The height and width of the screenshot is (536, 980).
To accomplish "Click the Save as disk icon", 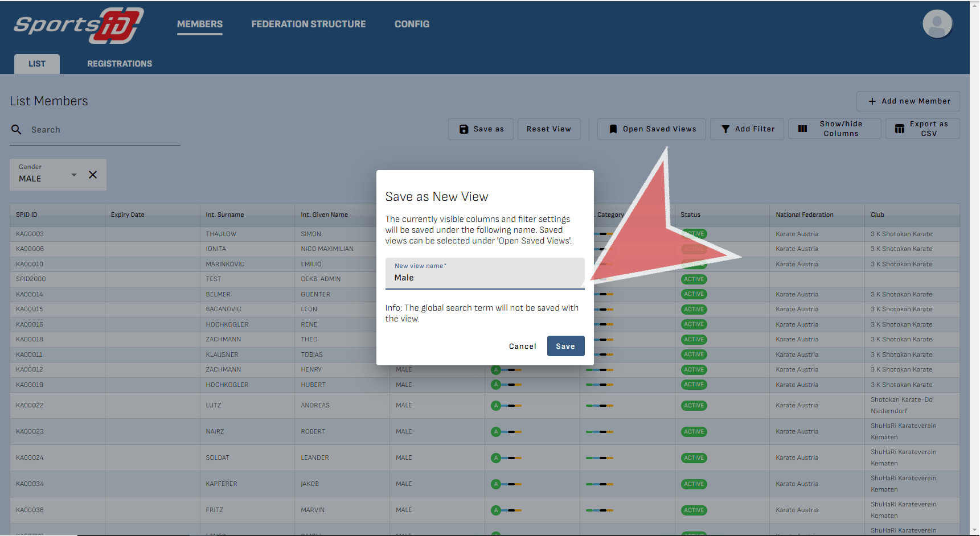I will click(464, 129).
